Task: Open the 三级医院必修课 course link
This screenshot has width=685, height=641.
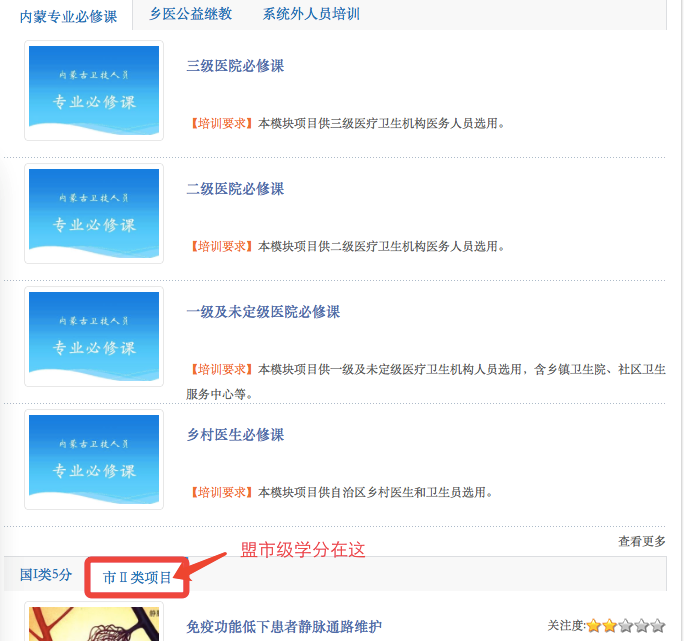Action: (x=235, y=66)
